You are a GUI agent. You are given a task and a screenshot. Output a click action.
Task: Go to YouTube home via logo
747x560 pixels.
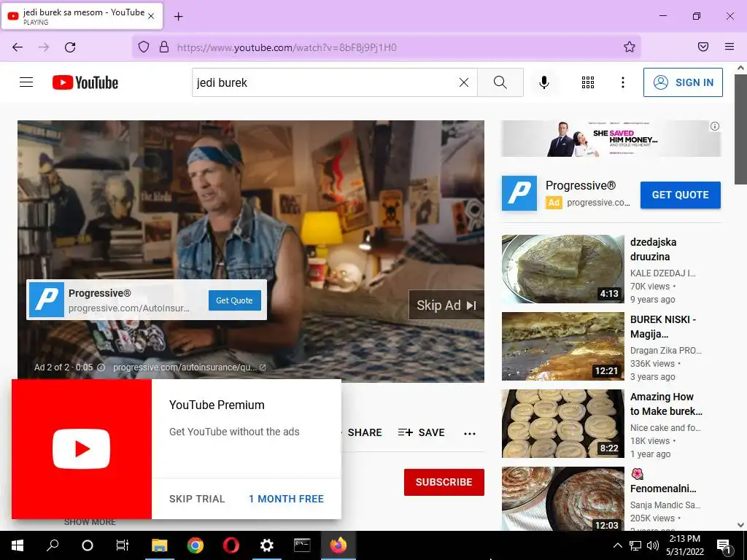click(x=85, y=82)
